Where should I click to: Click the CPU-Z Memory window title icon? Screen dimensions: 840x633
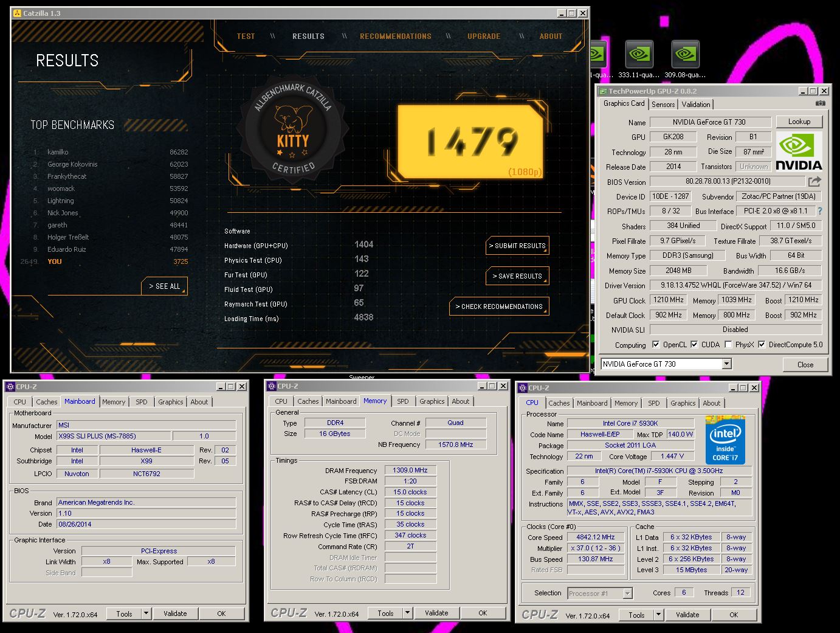coord(272,386)
